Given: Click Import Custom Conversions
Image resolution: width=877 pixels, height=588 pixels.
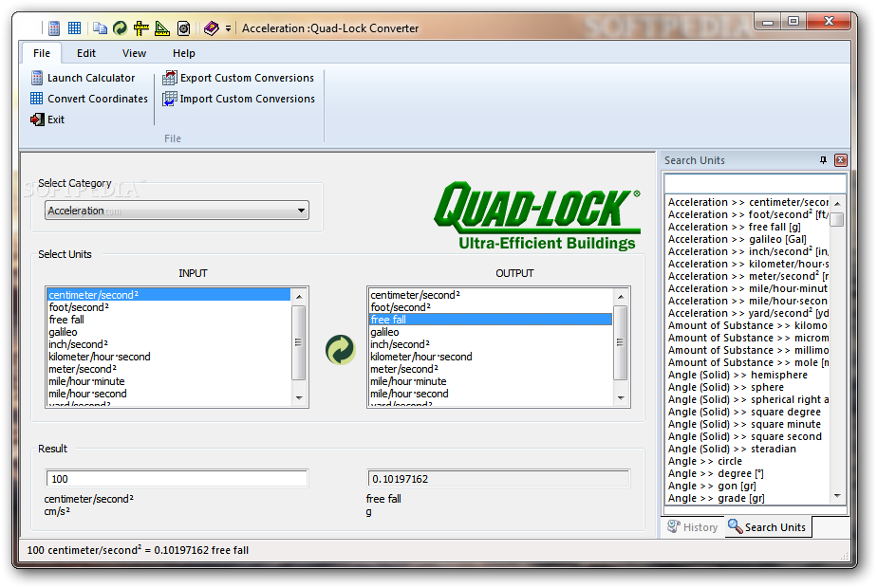Looking at the screenshot, I should pos(239,99).
